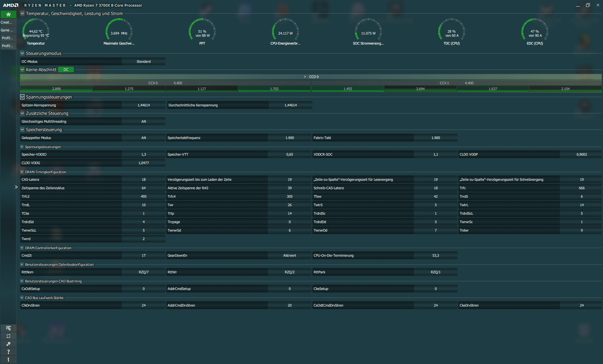603x364 pixels.
Task: Collapse the Zusätzliche Steuerung section
Action: pos(22,113)
